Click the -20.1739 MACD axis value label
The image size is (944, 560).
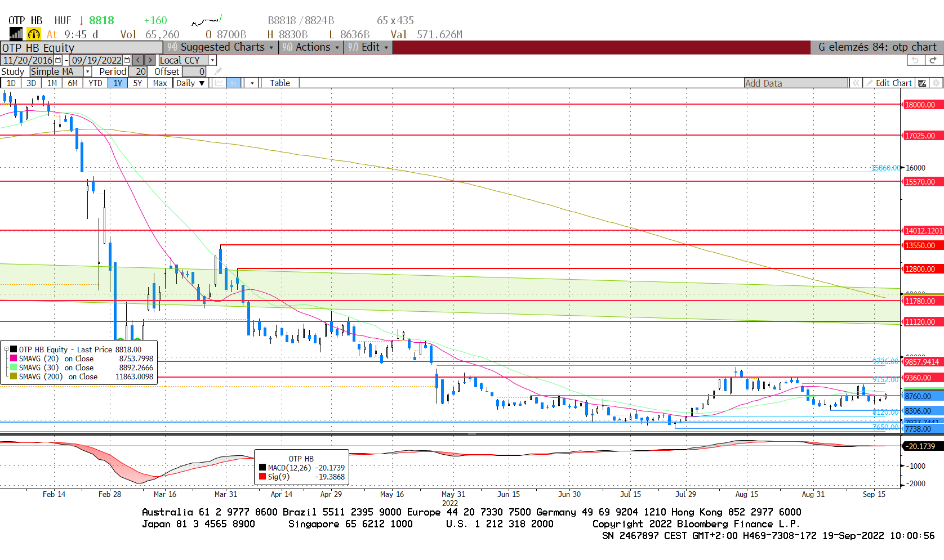[923, 446]
